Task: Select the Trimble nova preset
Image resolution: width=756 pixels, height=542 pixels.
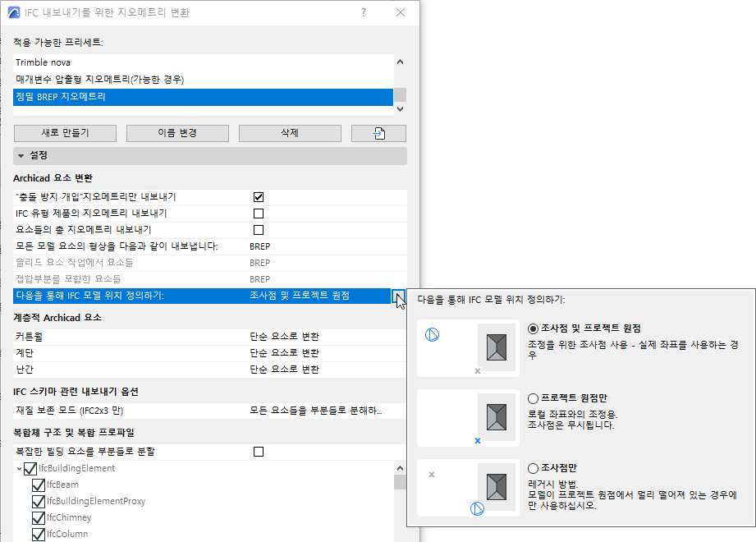Action: tap(203, 62)
